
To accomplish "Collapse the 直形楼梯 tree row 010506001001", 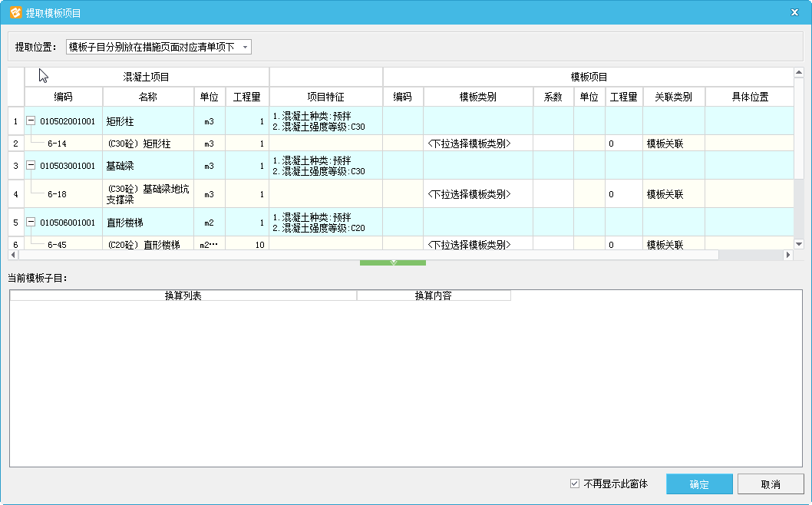I will tap(31, 223).
